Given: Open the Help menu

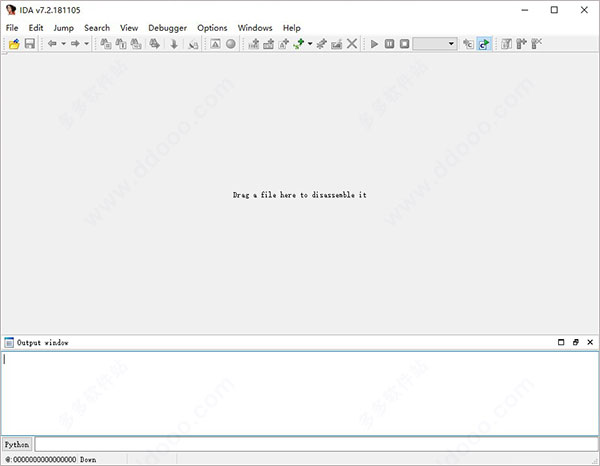Looking at the screenshot, I should coord(292,28).
